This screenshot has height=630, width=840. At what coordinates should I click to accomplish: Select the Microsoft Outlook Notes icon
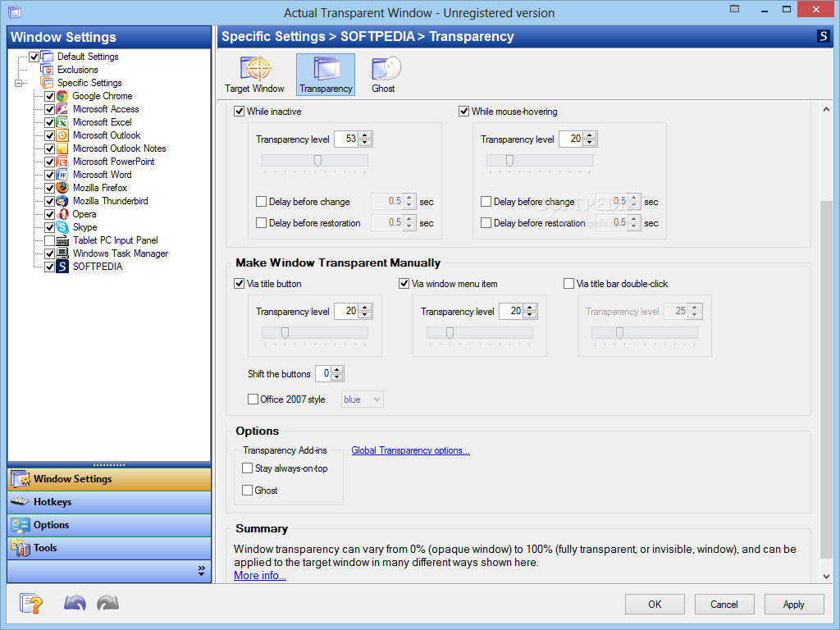click(62, 148)
